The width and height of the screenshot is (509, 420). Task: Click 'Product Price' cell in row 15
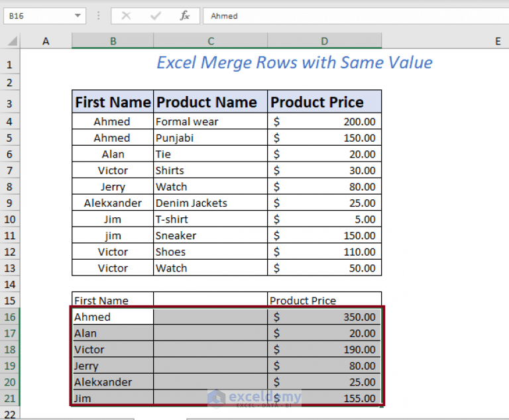click(x=325, y=300)
